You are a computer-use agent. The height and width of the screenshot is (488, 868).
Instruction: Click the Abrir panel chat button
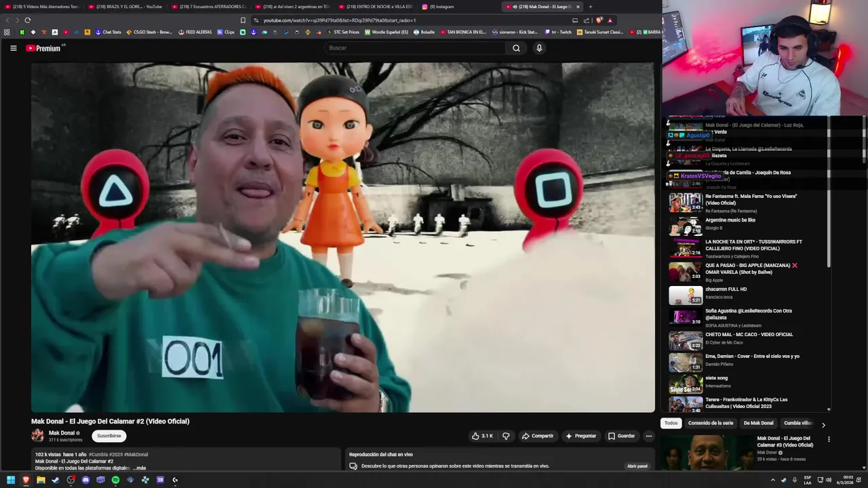(x=637, y=466)
